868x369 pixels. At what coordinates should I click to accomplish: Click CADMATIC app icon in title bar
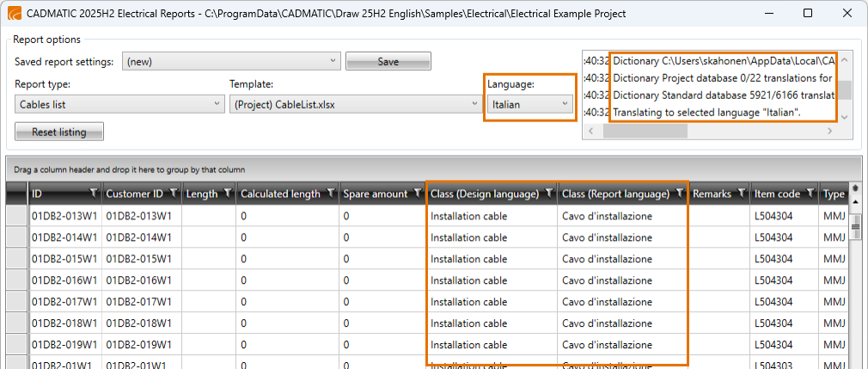(15, 14)
